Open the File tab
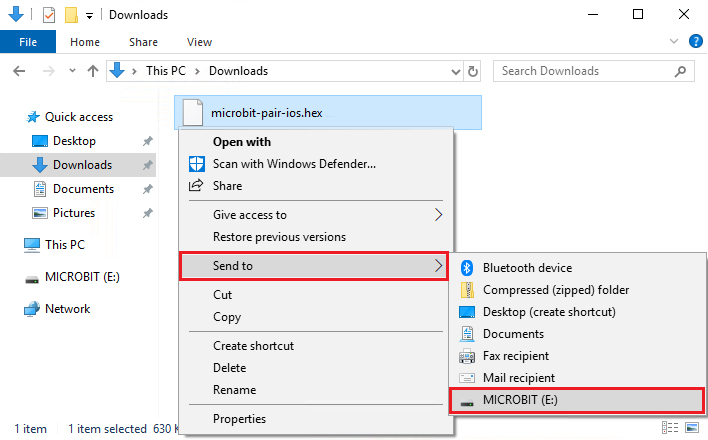The height and width of the screenshot is (440, 708). pos(28,42)
